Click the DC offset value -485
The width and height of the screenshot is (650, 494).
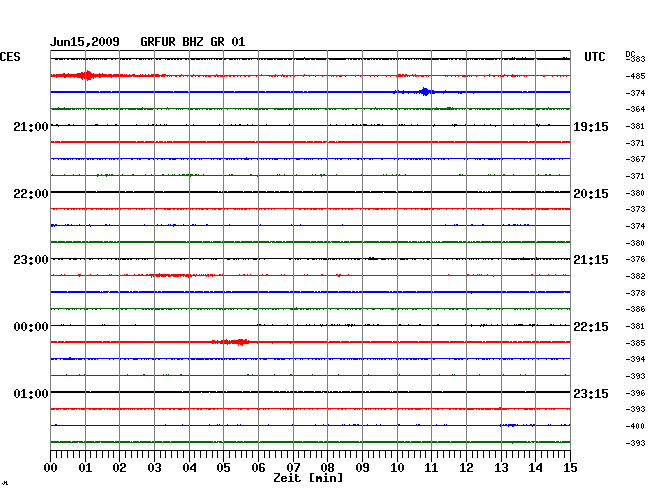coord(635,76)
